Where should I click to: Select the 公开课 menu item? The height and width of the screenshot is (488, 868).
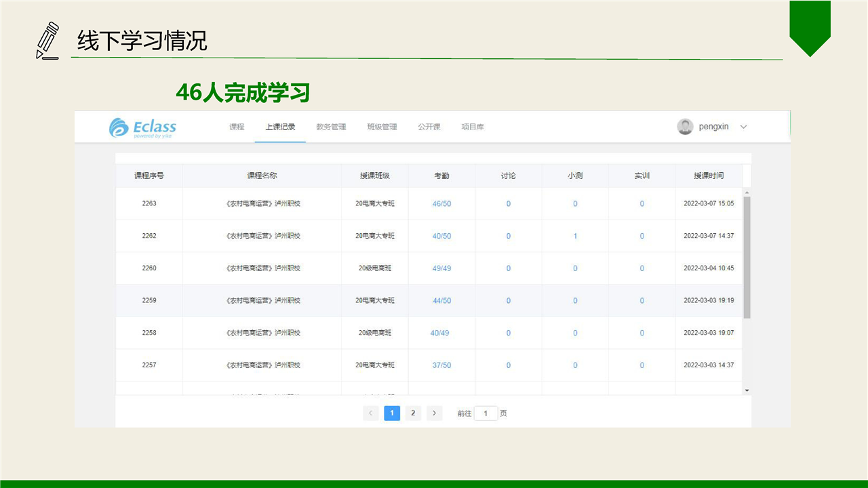pyautogui.click(x=429, y=127)
